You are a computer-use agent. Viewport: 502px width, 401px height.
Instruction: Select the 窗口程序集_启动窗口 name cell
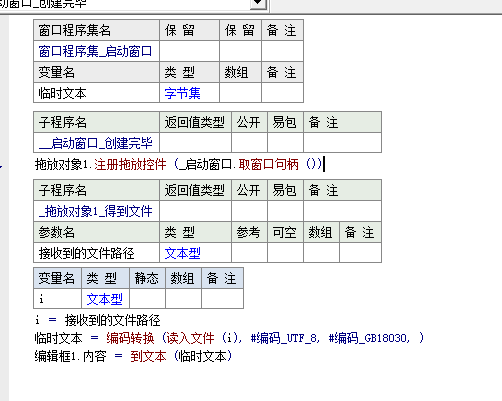(96, 51)
